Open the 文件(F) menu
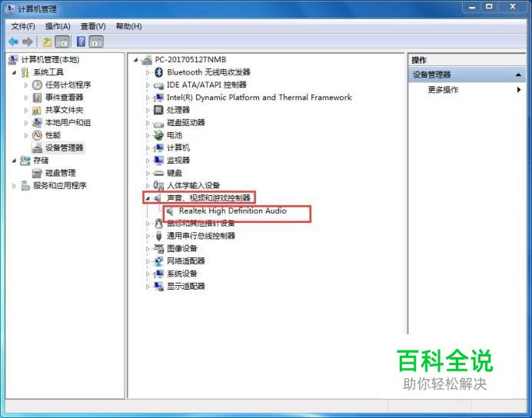 click(23, 26)
